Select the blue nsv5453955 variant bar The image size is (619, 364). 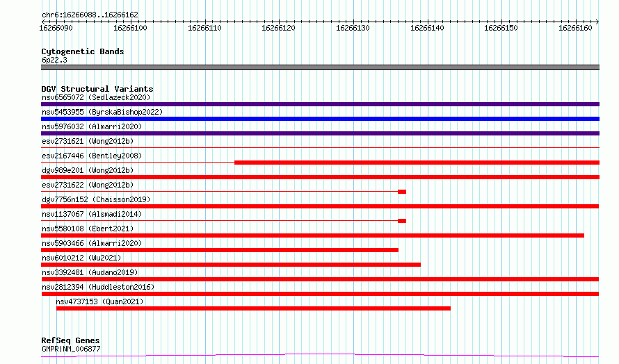pos(320,119)
